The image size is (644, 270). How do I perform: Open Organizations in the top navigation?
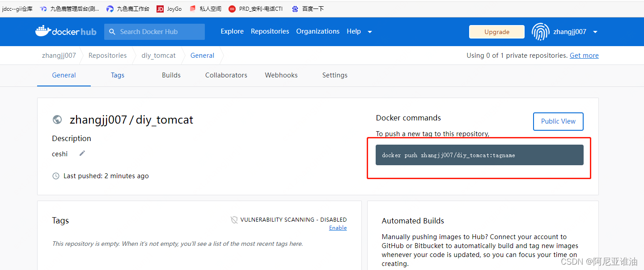coord(318,31)
